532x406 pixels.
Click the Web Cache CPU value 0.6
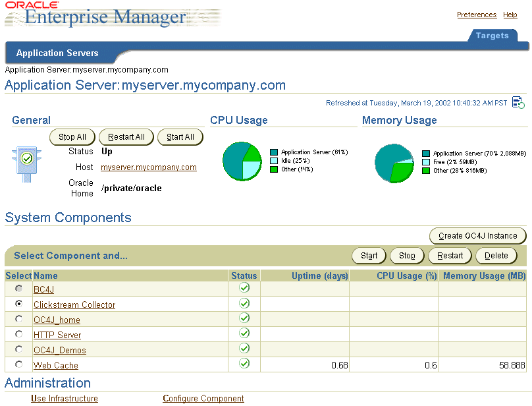click(x=431, y=365)
